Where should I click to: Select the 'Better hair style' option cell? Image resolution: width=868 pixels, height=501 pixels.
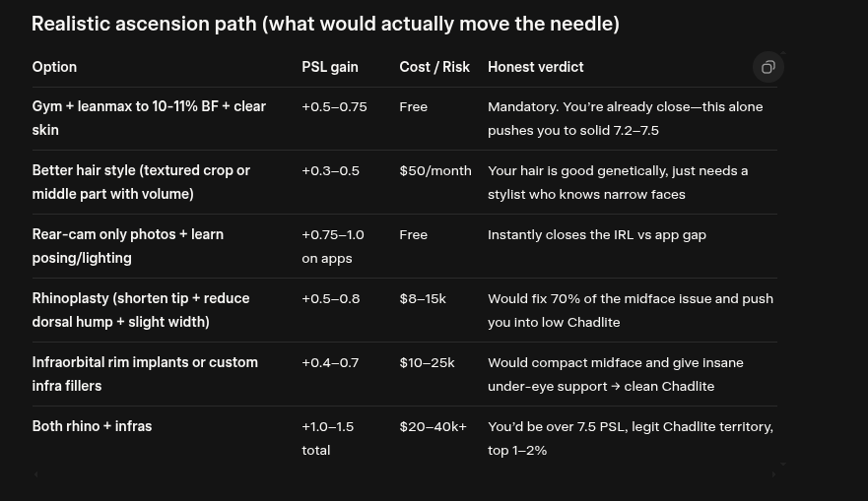141,182
